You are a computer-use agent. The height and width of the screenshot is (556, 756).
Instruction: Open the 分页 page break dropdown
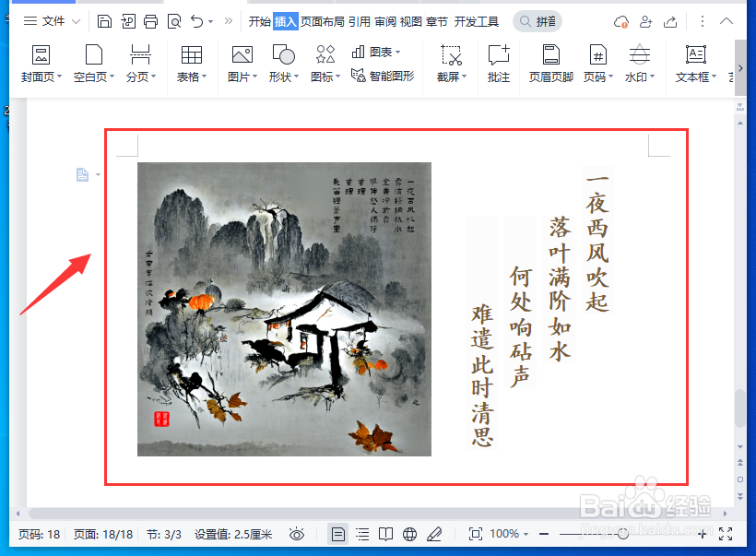pos(141,64)
